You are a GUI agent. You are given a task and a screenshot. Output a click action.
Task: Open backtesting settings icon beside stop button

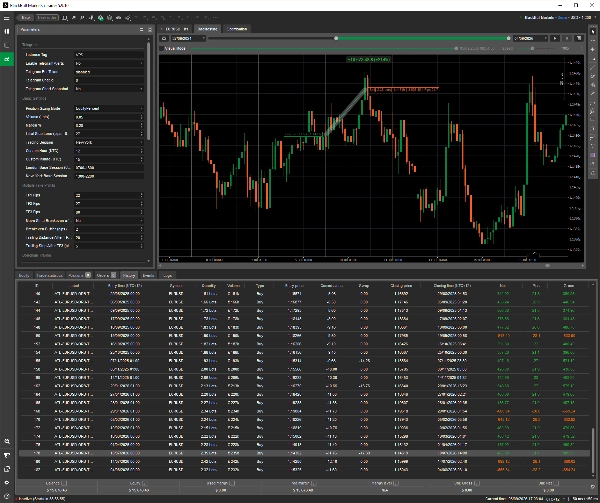(579, 38)
